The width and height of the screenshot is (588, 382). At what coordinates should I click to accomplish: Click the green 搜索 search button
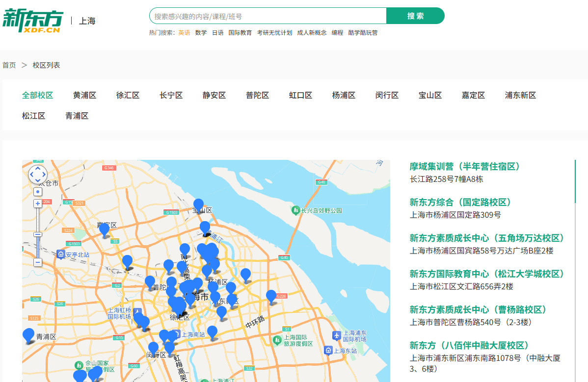416,16
